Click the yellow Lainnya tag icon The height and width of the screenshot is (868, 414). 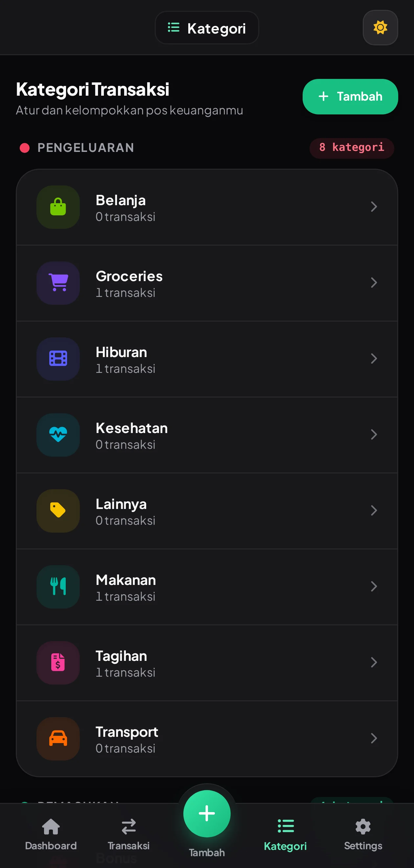pos(58,511)
